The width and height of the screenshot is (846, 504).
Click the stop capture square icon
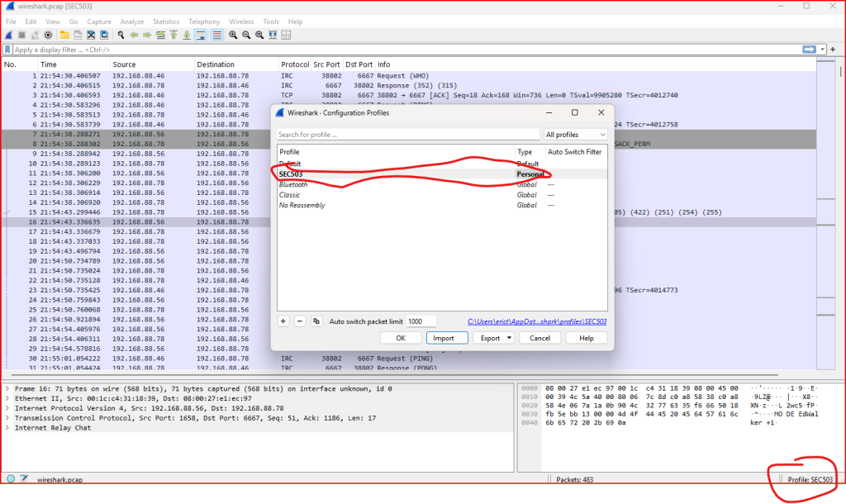22,35
